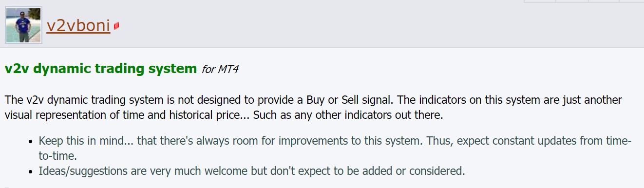The height and width of the screenshot is (188, 644).
Task: Click the wrapped 'to-time.' text line
Action: point(58,156)
